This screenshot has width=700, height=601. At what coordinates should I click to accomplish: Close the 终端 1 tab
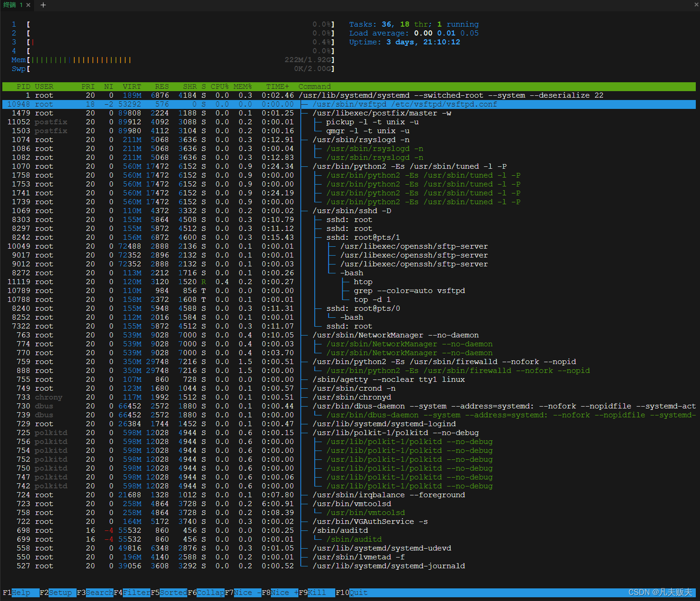pos(28,5)
